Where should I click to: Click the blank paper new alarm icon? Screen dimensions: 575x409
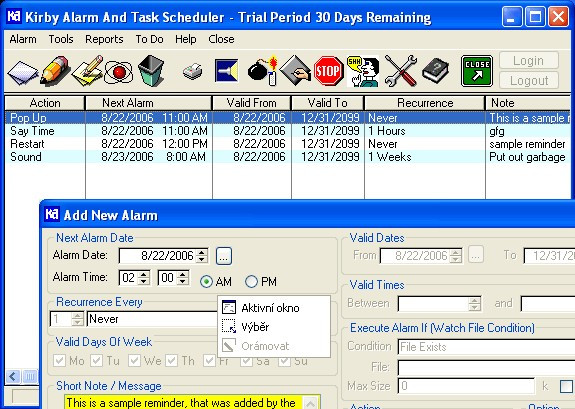point(23,72)
